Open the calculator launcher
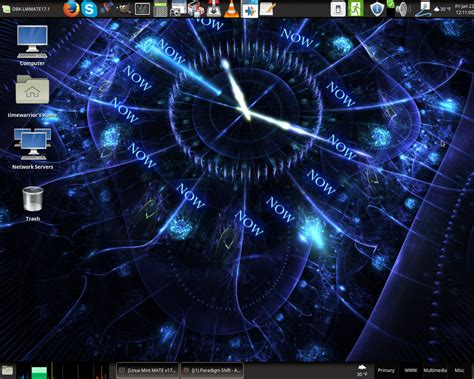The image size is (474, 379). tap(160, 9)
